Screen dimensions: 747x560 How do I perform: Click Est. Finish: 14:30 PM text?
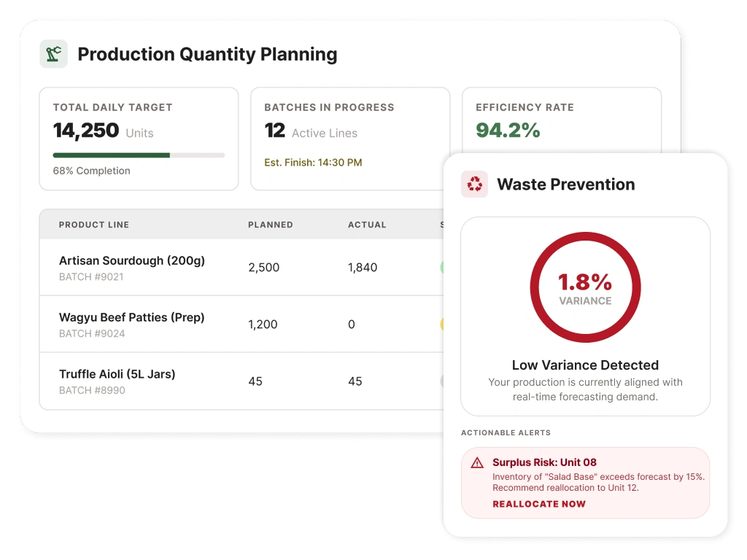[313, 163]
